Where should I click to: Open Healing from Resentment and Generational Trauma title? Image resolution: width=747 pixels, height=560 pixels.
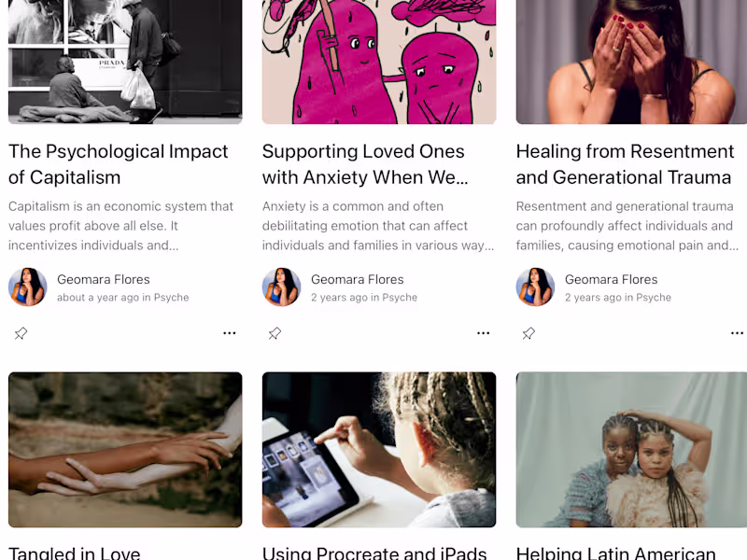pyautogui.click(x=625, y=164)
